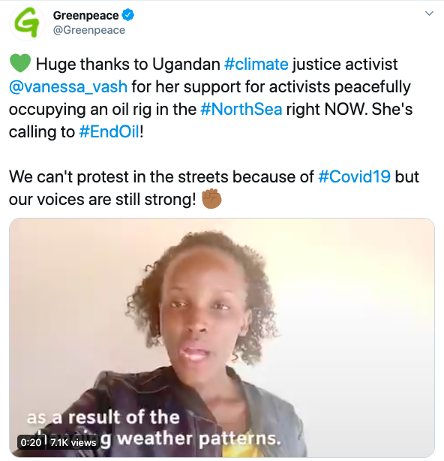The width and height of the screenshot is (444, 461).
Task: Click the 0:20 video duration badge
Action: (x=31, y=442)
